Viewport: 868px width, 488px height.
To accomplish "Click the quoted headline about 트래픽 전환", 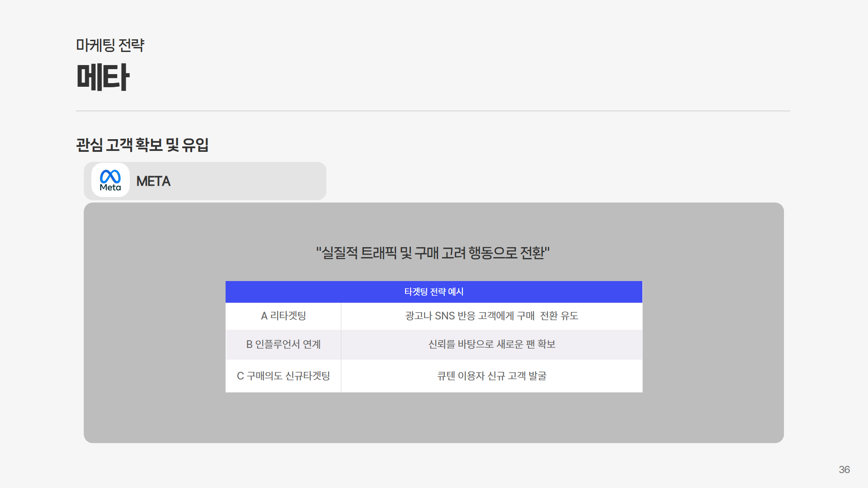I will point(433,253).
